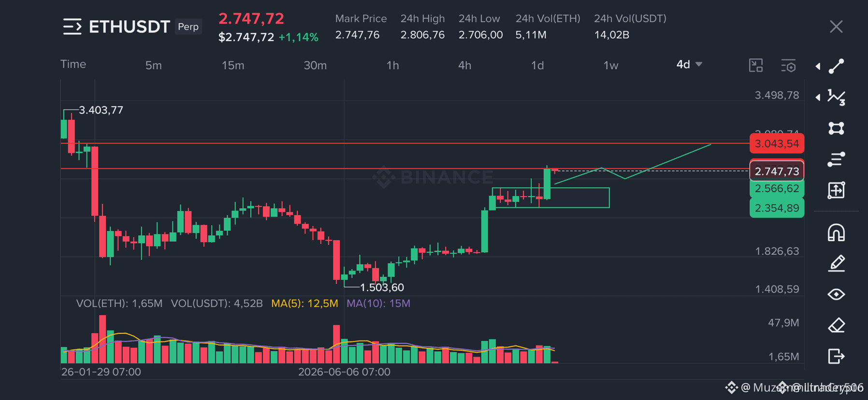Open the chart indicator settings icon
Viewport: 868px width, 400px height.
pos(788,65)
